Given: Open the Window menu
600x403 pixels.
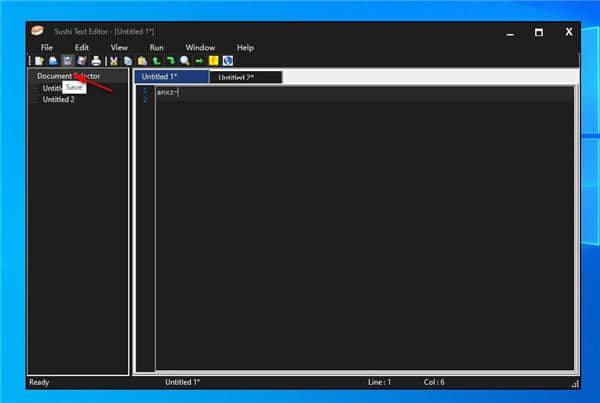Looking at the screenshot, I should click(x=200, y=48).
